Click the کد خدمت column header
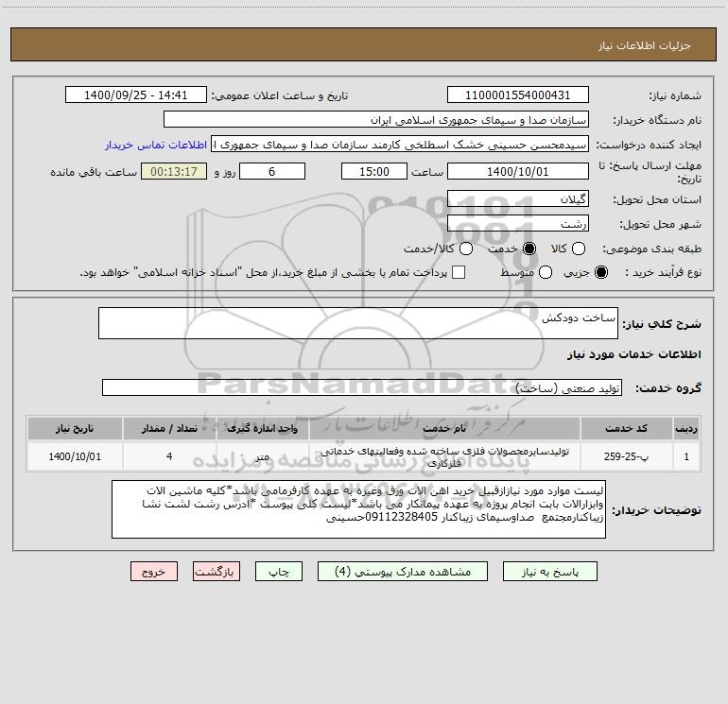This screenshot has height=704, width=728. (x=626, y=428)
